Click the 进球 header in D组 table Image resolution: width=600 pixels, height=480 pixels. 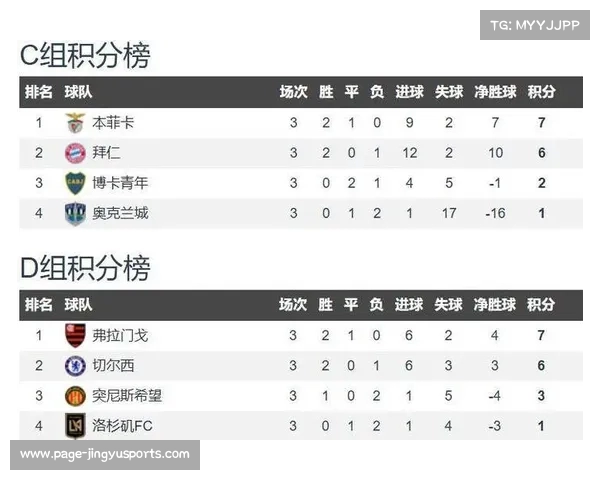point(409,305)
